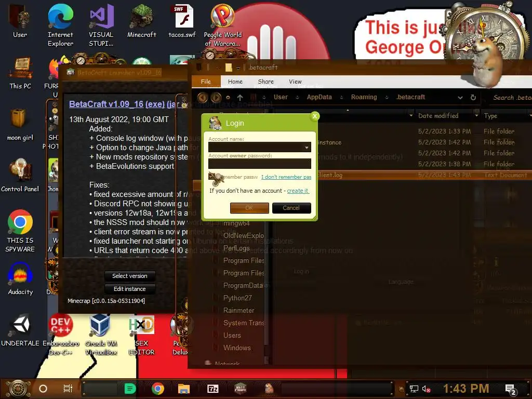Click the Account owner password field
The height and width of the screenshot is (399, 532).
[260, 164]
